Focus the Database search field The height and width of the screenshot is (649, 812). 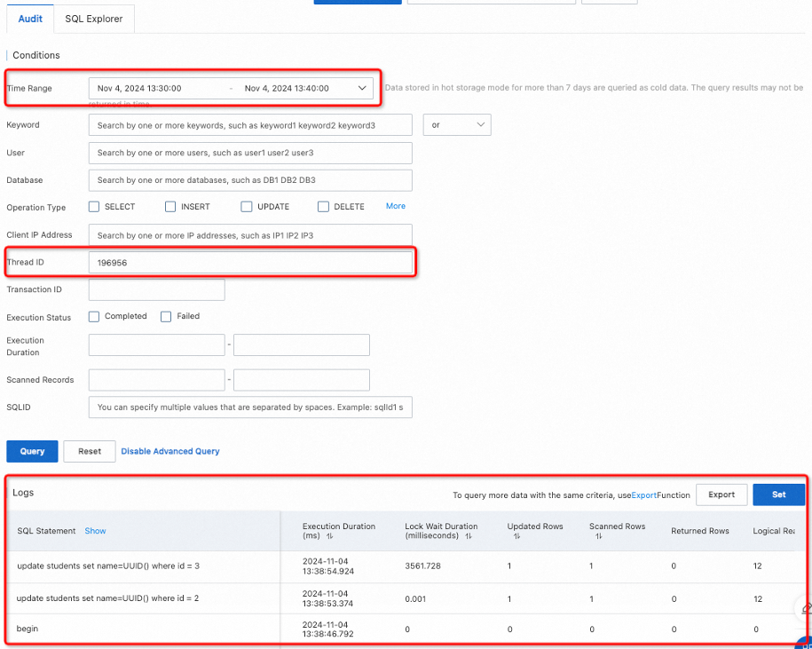[x=250, y=180]
